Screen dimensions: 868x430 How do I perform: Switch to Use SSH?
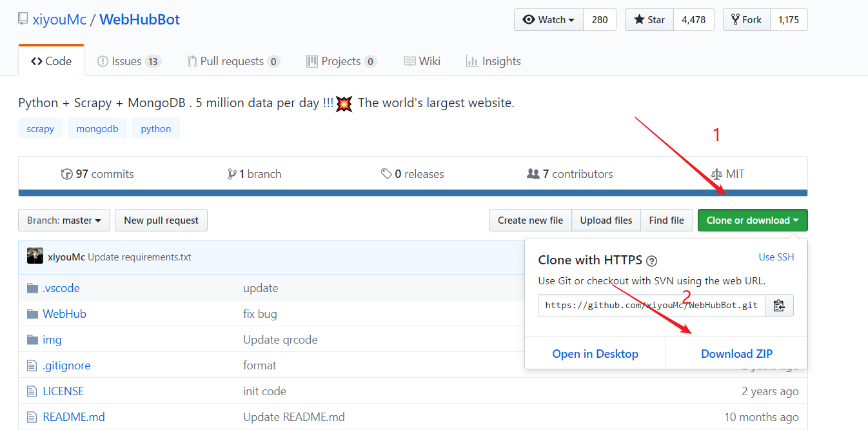pyautogui.click(x=776, y=257)
